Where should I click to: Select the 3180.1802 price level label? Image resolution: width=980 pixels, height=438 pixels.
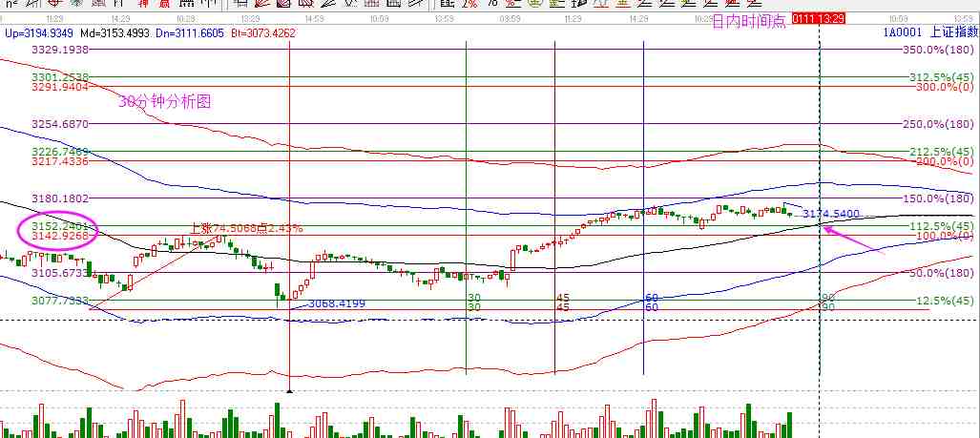(61, 198)
